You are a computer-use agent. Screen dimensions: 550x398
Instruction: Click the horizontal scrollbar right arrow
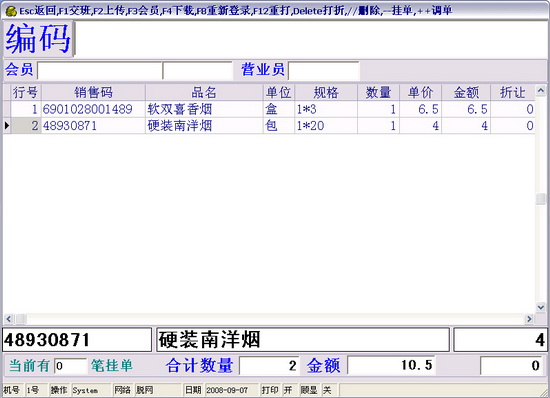point(529,319)
